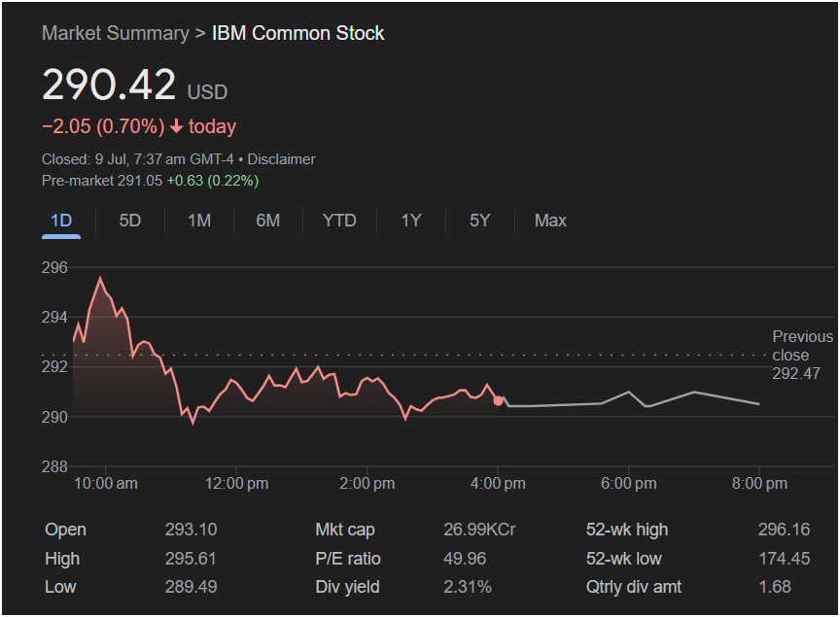Click the High value 295.61
The image size is (840, 617).
pyautogui.click(x=191, y=559)
